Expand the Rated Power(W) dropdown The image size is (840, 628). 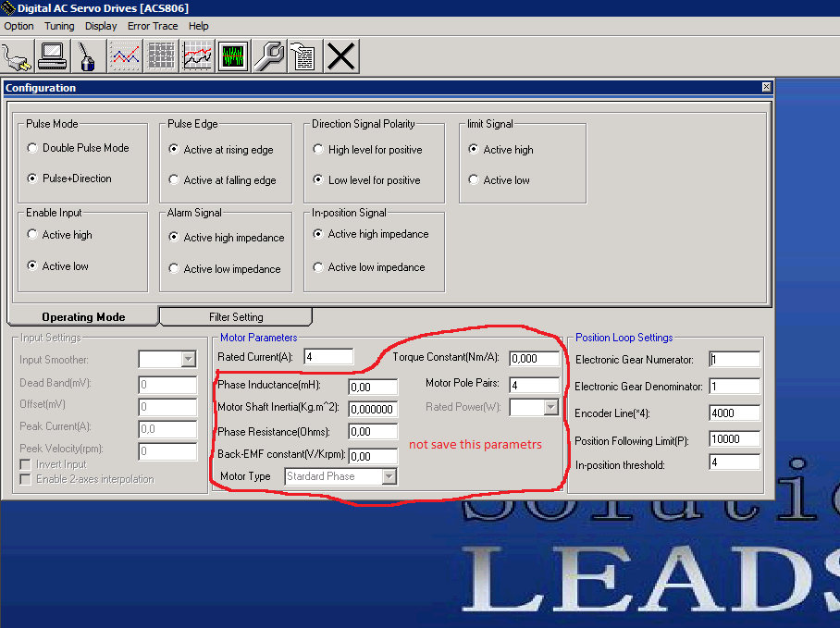click(x=550, y=408)
